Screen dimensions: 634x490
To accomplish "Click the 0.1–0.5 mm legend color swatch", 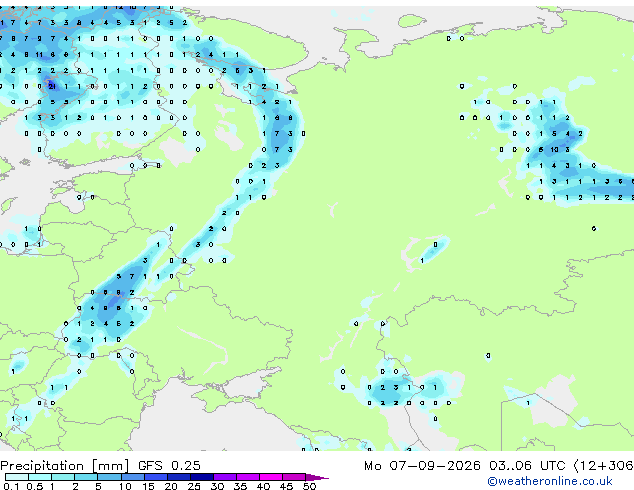I will pyautogui.click(x=17, y=477).
